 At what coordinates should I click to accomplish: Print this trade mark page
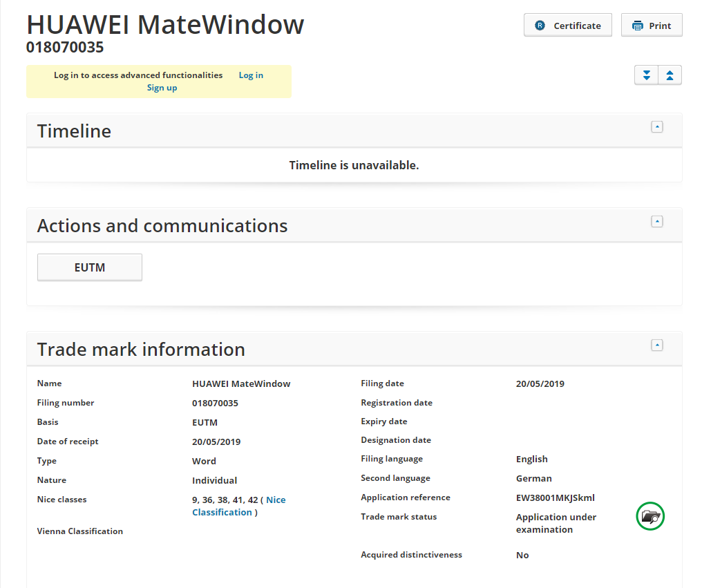point(652,26)
